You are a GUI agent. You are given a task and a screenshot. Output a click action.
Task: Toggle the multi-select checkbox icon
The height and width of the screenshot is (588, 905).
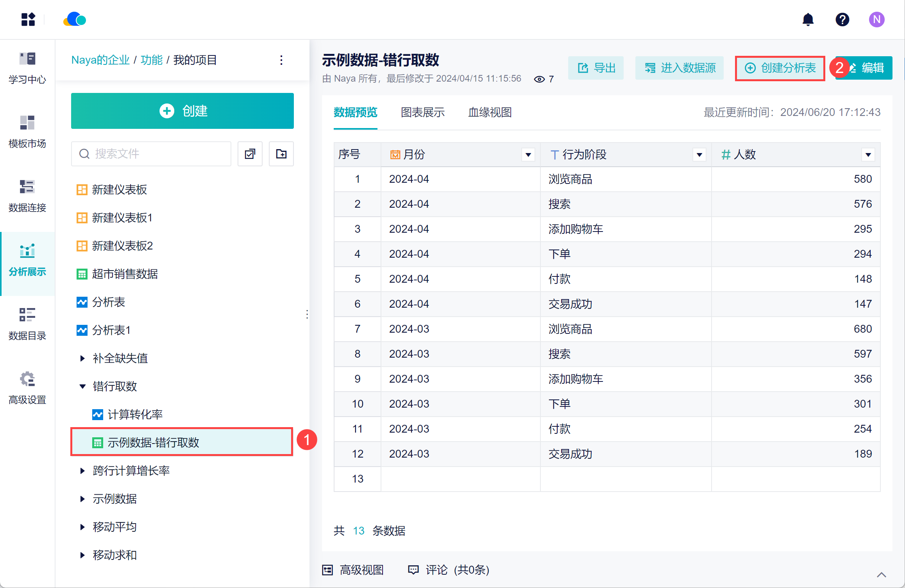(x=250, y=154)
